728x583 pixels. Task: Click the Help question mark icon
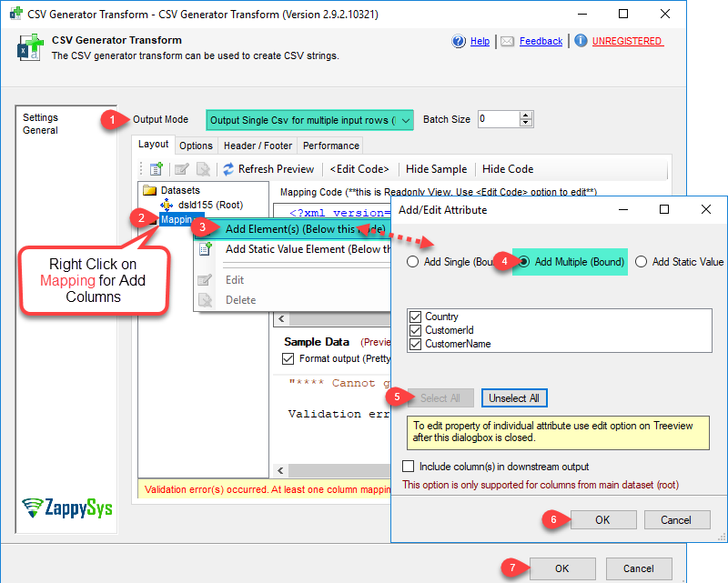tap(459, 41)
